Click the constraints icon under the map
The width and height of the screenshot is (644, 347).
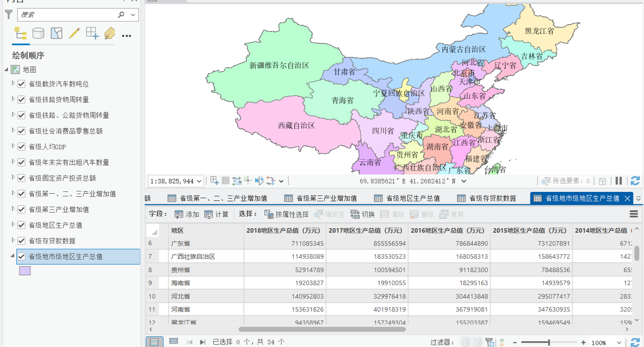tap(237, 181)
